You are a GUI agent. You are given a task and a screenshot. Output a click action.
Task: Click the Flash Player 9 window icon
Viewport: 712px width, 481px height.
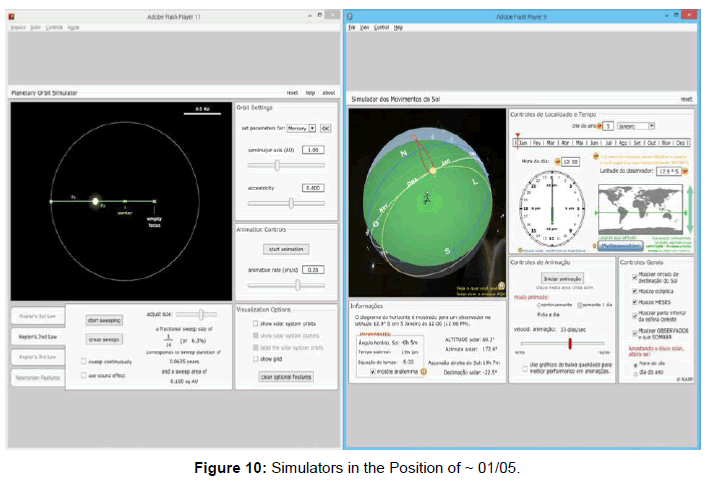pyautogui.click(x=351, y=16)
